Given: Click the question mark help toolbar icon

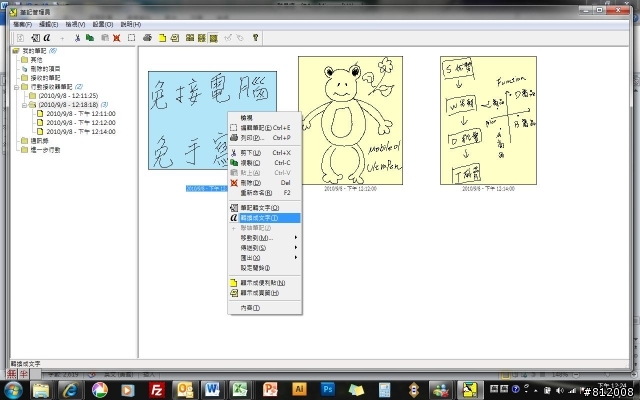Looking at the screenshot, I should click(256, 38).
